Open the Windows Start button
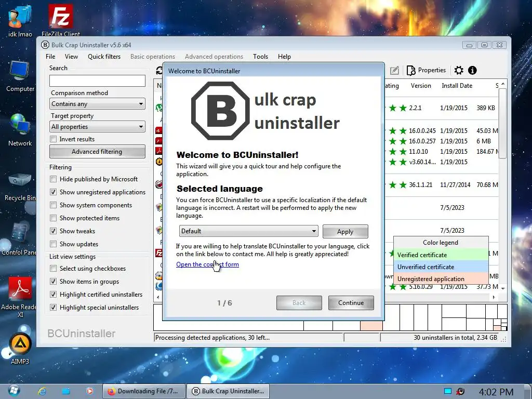Screen dimensions: 532x399 coord(14,391)
